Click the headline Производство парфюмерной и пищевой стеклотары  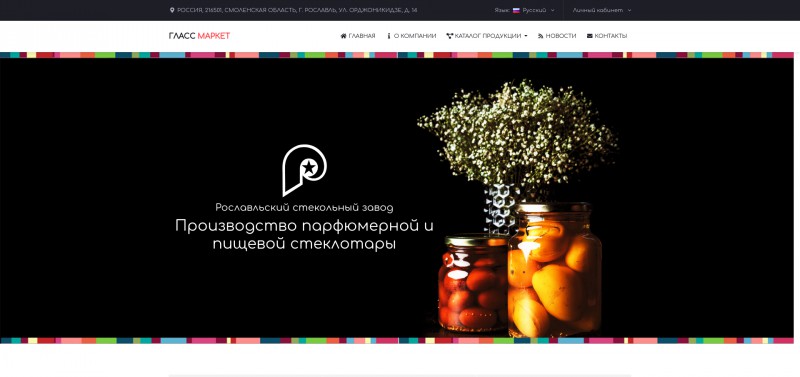304,235
